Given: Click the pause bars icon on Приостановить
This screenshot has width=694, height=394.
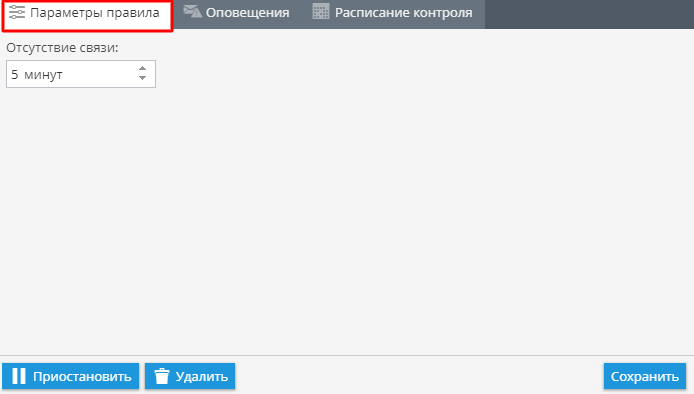Looking at the screenshot, I should tap(19, 376).
